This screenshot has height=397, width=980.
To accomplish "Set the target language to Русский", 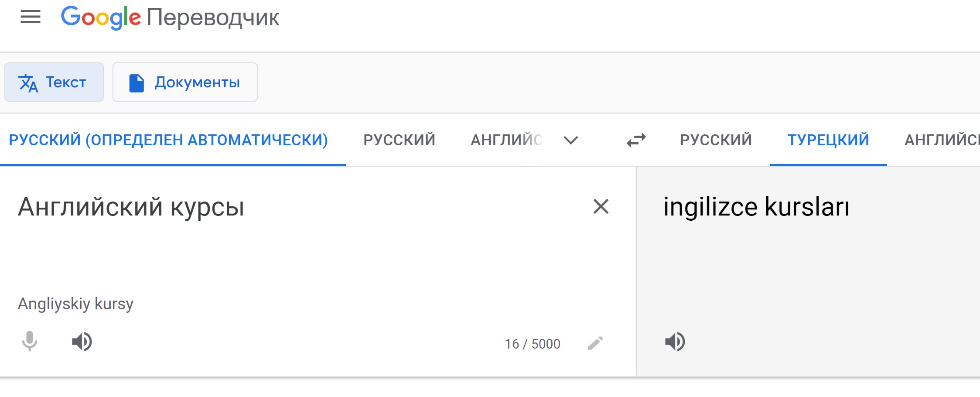I will point(716,140).
